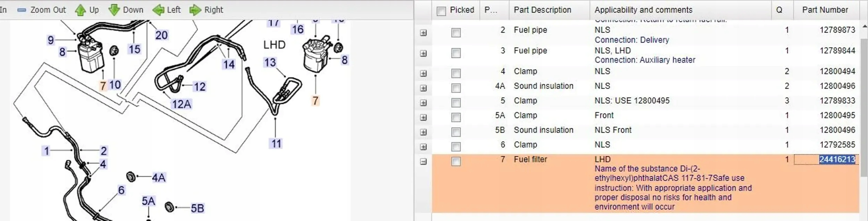Click the green Left arrow icon
The width and height of the screenshot is (868, 221).
tap(158, 10)
